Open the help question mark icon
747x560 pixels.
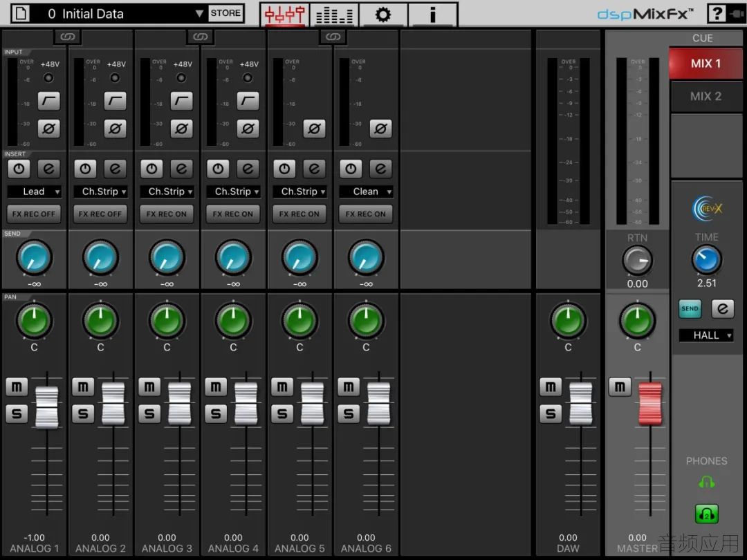(717, 14)
